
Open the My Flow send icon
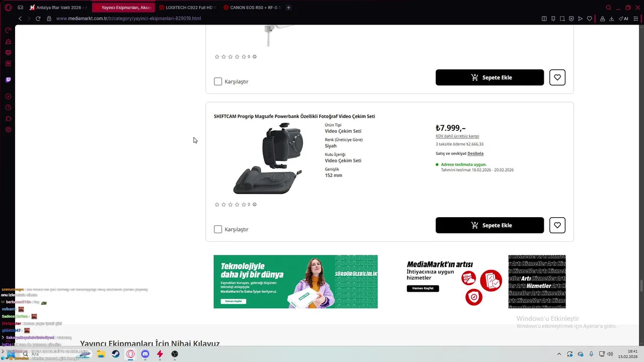pyautogui.click(x=580, y=19)
